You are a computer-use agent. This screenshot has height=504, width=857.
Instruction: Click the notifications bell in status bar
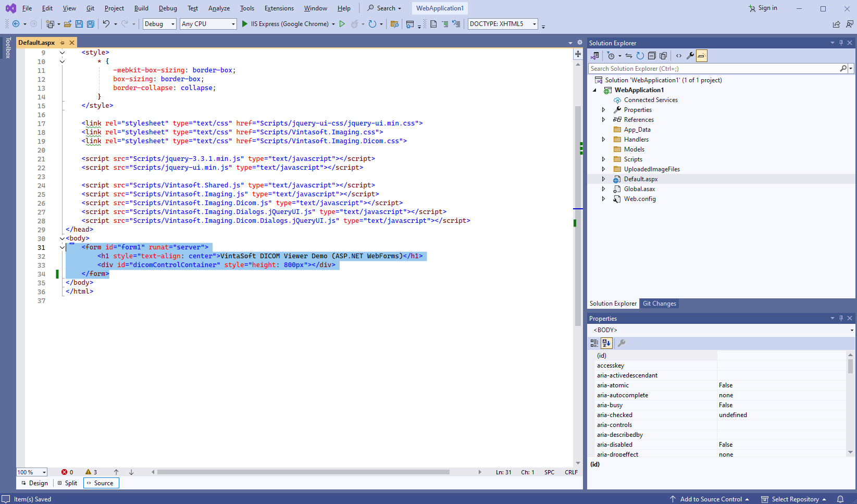click(840, 499)
